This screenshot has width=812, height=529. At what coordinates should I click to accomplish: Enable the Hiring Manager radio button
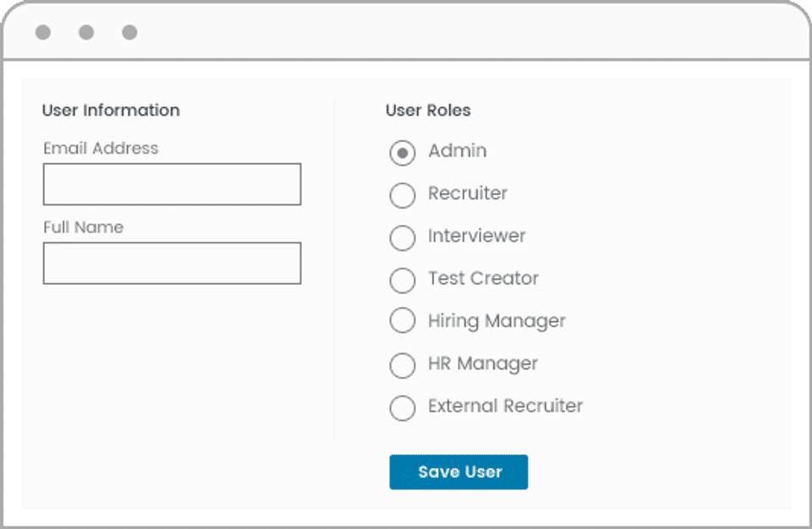tap(403, 321)
